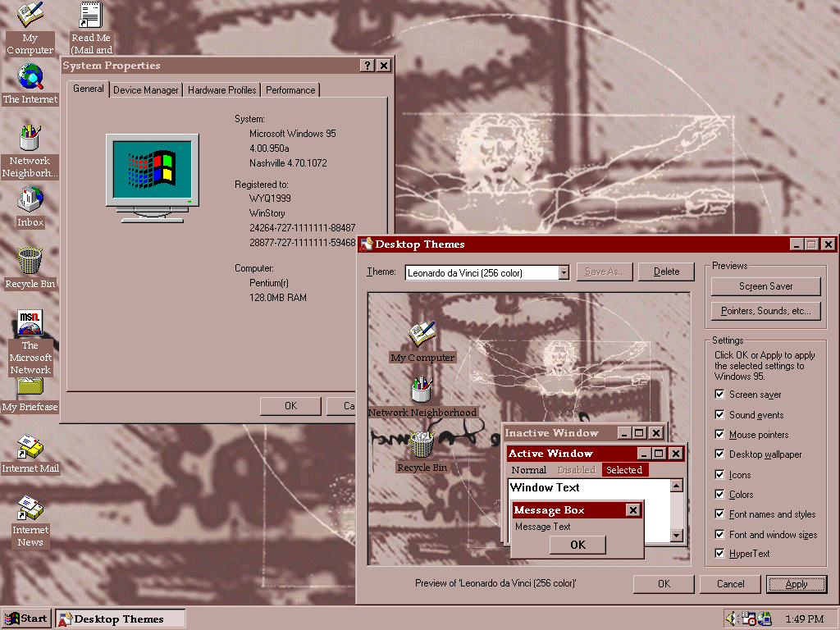Click OK in Desktop Themes dialog
The width and height of the screenshot is (840, 630).
[664, 584]
